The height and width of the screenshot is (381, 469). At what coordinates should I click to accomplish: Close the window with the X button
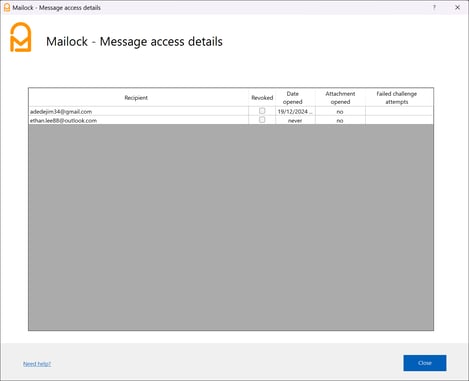click(457, 7)
